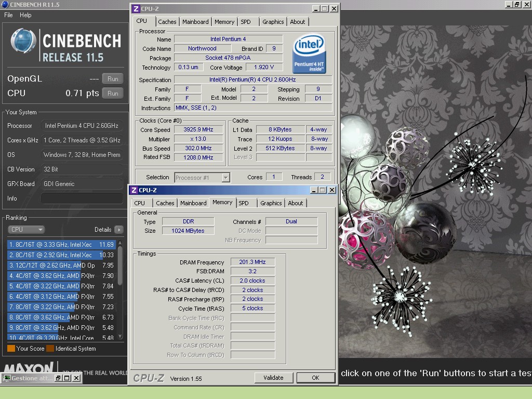The height and width of the screenshot is (399, 532).
Task: Open the Help menu in Cinebench
Action: tap(25, 15)
